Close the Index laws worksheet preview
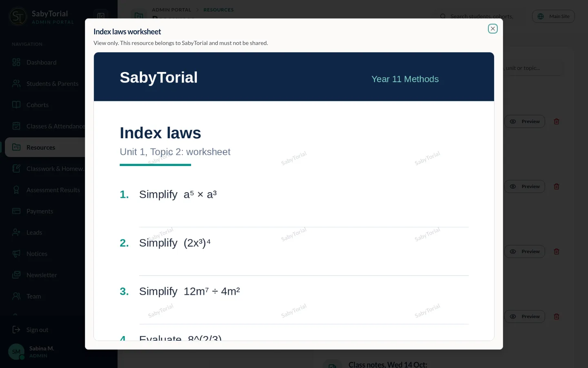The width and height of the screenshot is (588, 368). click(x=493, y=29)
